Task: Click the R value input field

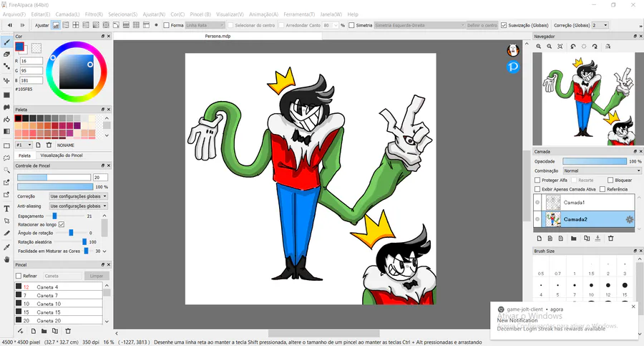Action: click(x=31, y=61)
